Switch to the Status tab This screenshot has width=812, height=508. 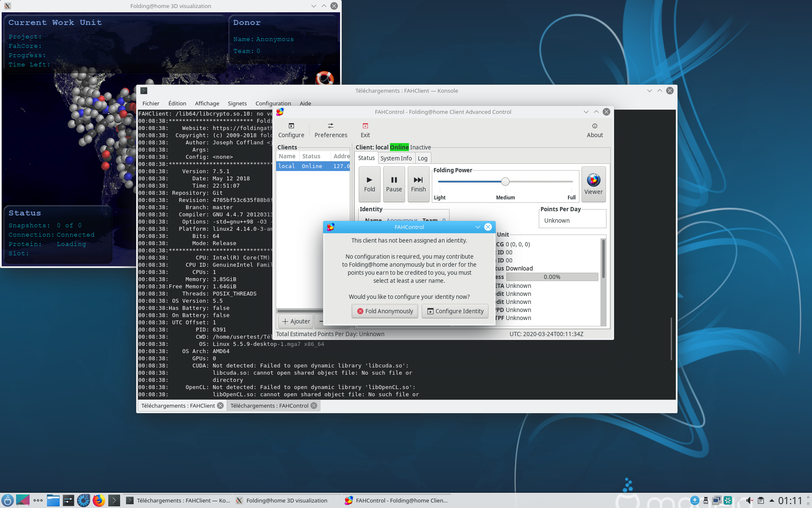coord(366,158)
